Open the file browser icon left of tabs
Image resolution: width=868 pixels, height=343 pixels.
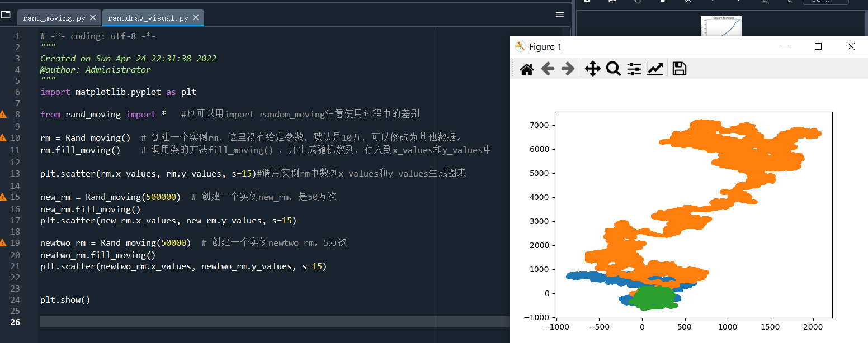point(6,16)
